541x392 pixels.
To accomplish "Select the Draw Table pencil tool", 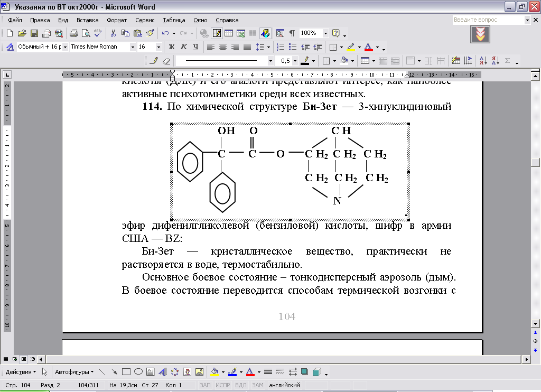I will click(154, 61).
